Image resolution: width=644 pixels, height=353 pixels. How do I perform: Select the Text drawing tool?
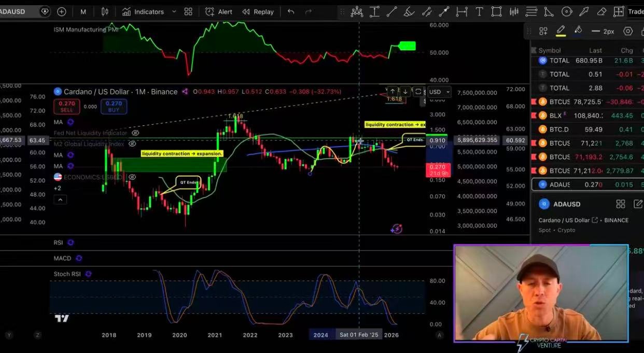479,11
